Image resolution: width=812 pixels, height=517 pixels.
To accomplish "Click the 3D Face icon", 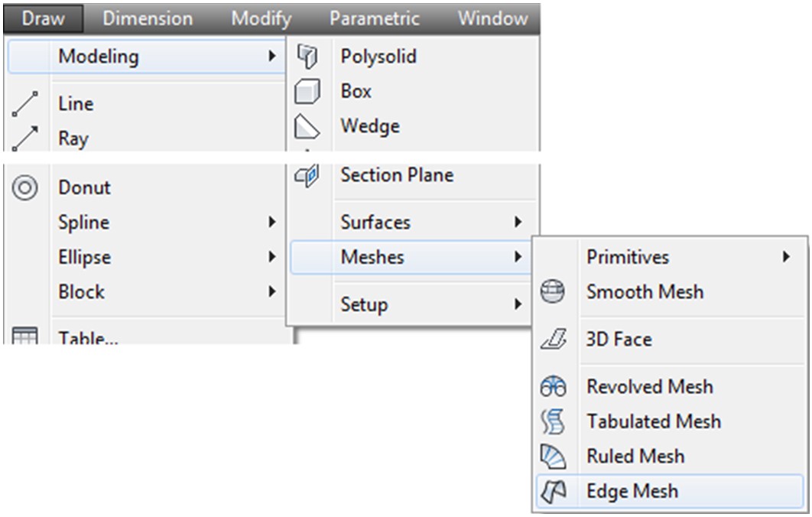I will coord(551,339).
